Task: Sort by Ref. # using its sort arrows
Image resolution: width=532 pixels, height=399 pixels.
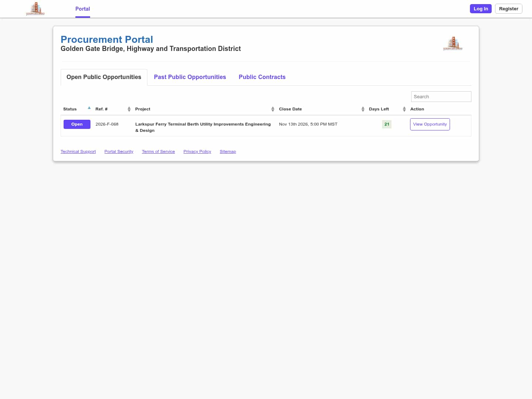Action: (x=129, y=109)
